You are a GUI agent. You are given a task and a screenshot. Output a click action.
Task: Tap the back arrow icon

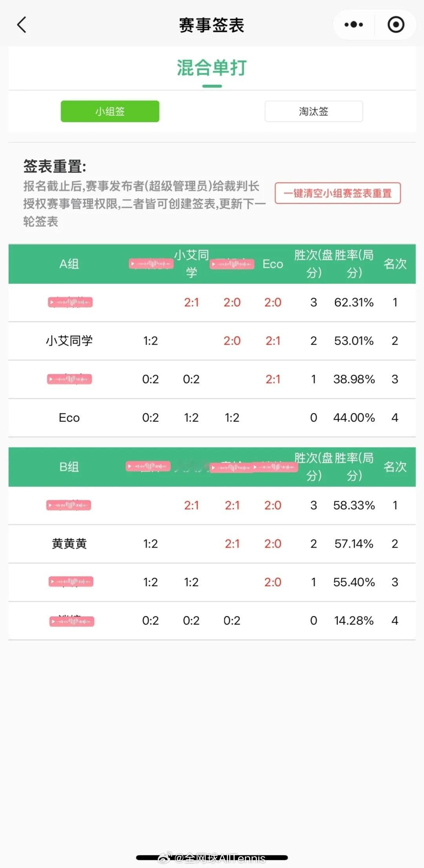pyautogui.click(x=22, y=25)
